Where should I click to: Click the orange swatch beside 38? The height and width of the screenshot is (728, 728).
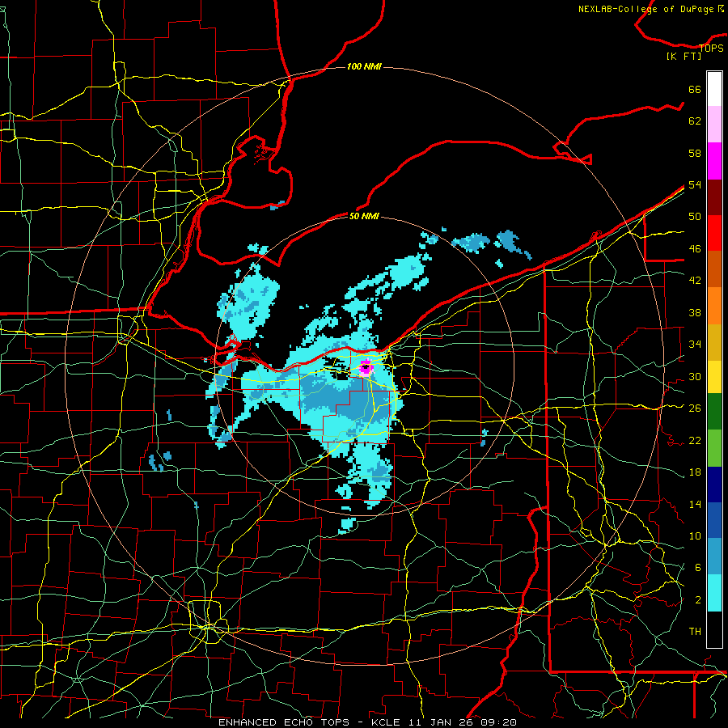[x=714, y=306]
